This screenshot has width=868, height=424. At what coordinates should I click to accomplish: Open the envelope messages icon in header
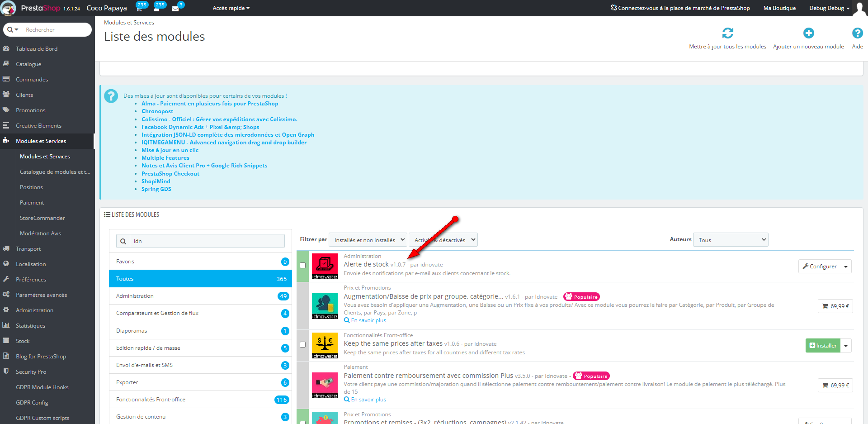(175, 8)
